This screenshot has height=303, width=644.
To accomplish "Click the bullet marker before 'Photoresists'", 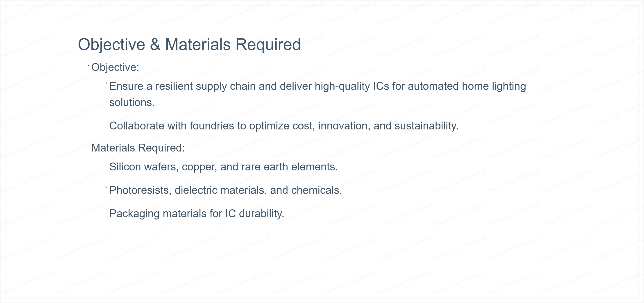I will [x=107, y=187].
